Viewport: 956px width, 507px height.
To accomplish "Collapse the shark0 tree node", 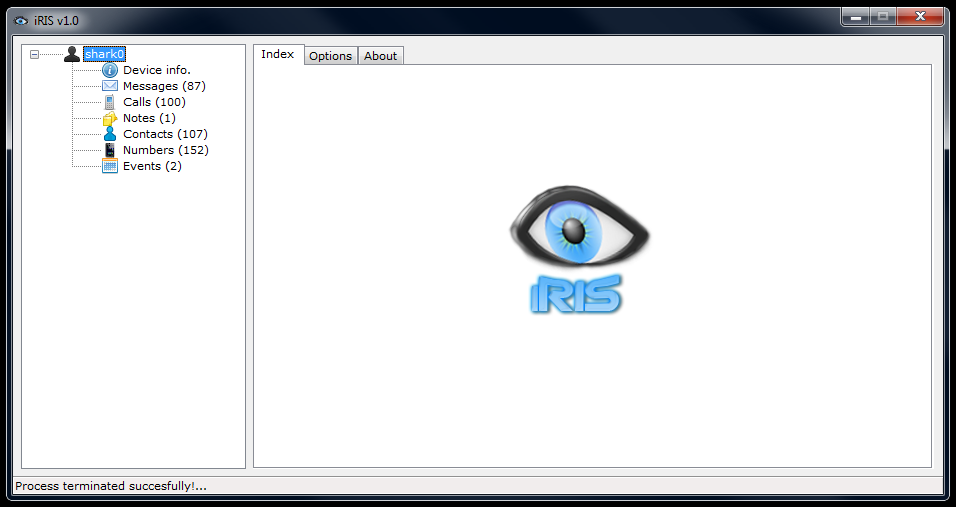I will 35,54.
